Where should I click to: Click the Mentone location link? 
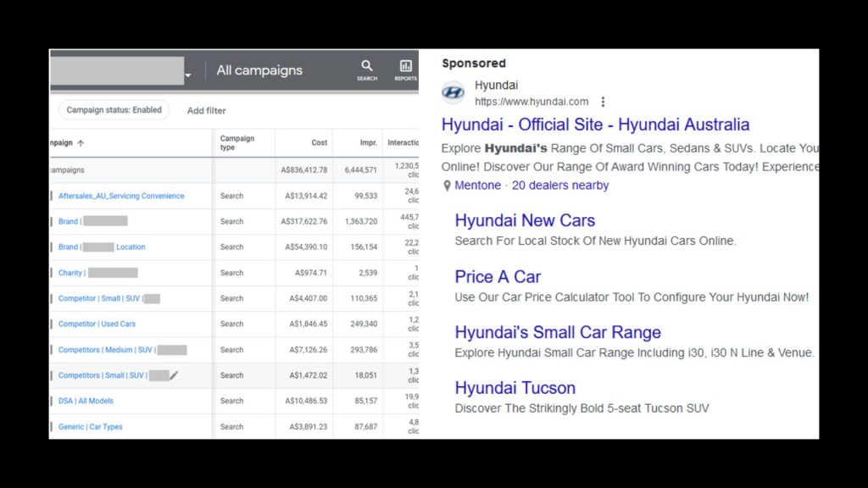coord(477,186)
